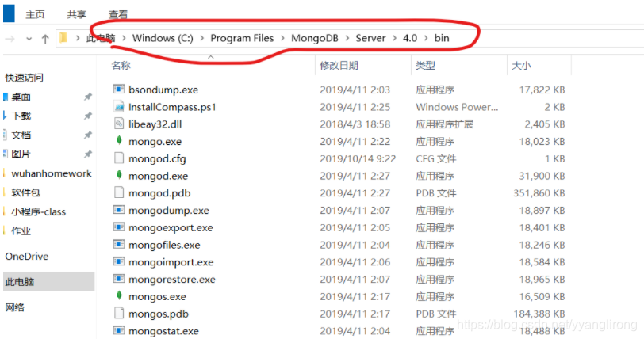Sort by the 类型 column header
The height and width of the screenshot is (339, 644).
425,65
